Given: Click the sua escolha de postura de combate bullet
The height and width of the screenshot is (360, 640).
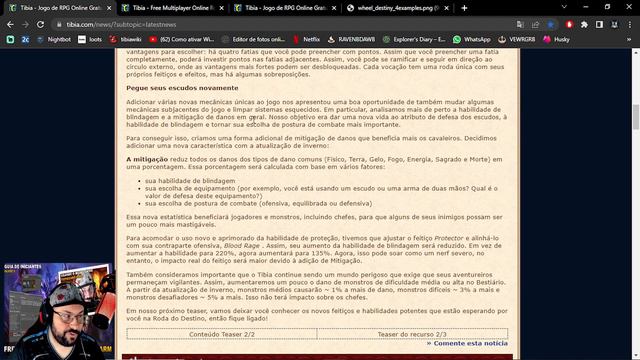Looking at the screenshot, I should [x=258, y=203].
